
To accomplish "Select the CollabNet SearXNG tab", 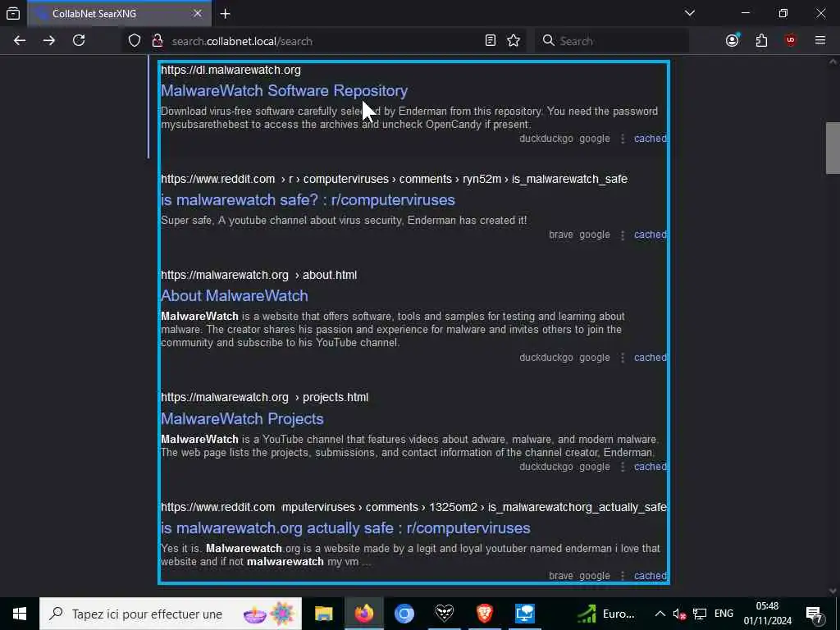I will 119,14.
